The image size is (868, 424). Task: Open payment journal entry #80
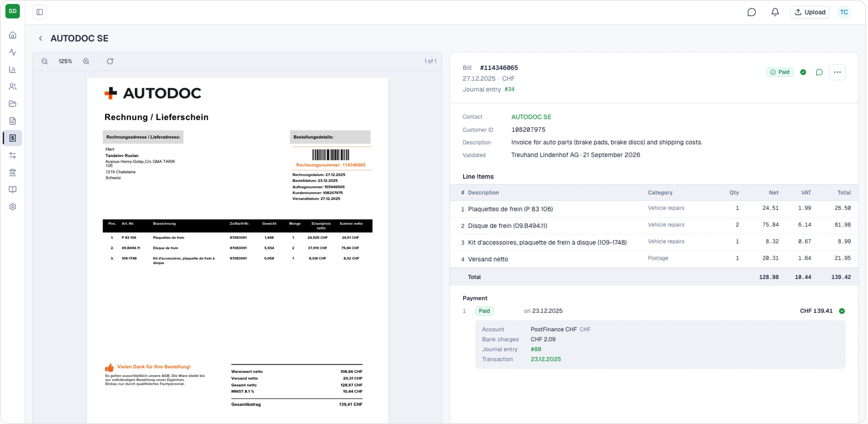536,349
